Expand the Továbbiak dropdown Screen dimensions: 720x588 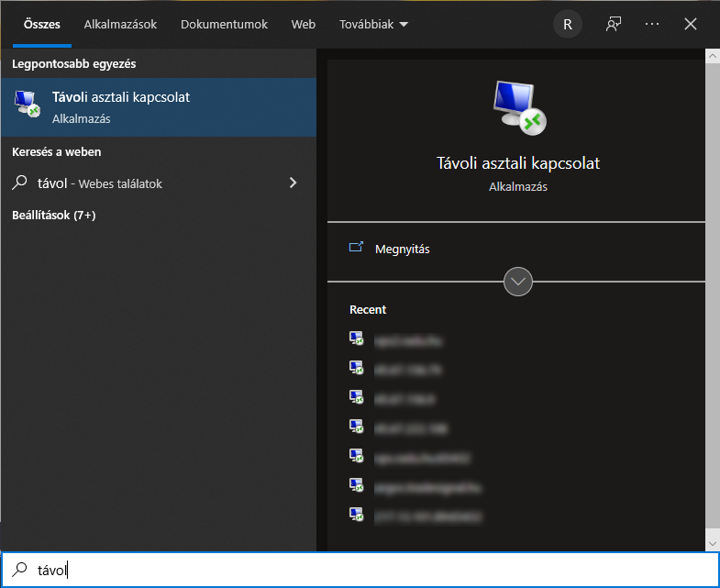coord(373,25)
